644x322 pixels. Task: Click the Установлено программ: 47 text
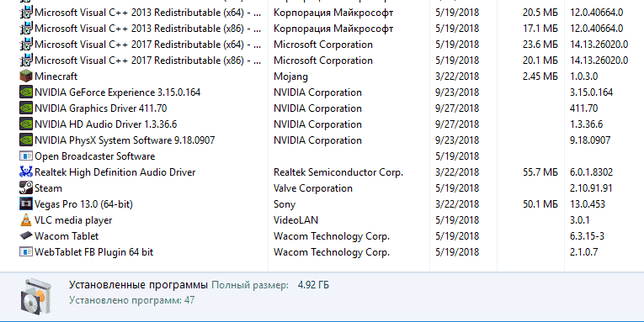point(132,300)
